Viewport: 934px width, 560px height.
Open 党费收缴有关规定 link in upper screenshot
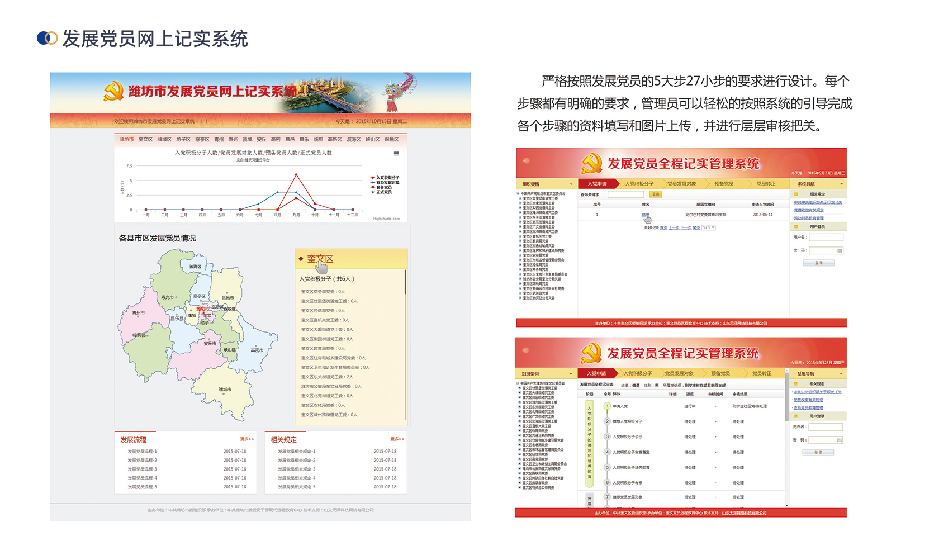[809, 211]
